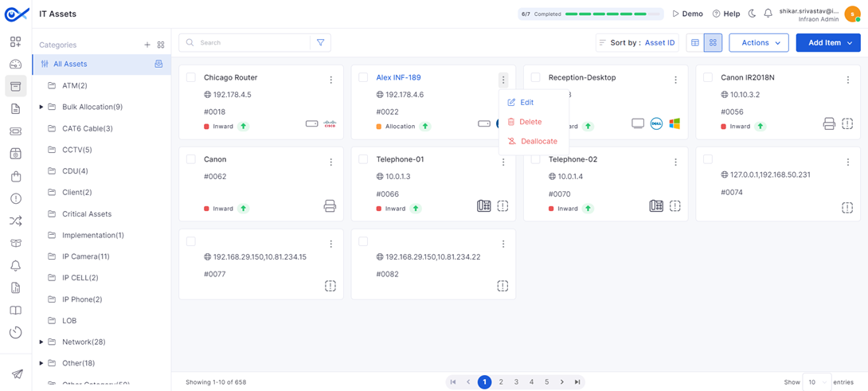Click the grid card view icon
Viewport: 868px width, 391px height.
[x=713, y=43]
